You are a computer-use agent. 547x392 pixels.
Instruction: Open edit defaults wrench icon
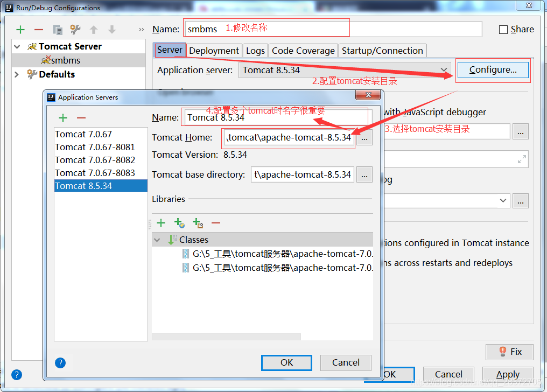tap(75, 30)
